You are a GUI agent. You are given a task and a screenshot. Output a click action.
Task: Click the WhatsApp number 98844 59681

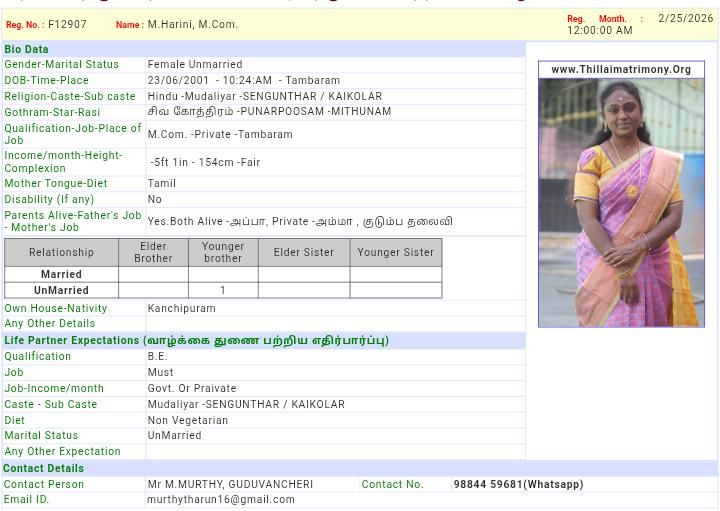pyautogui.click(x=517, y=485)
